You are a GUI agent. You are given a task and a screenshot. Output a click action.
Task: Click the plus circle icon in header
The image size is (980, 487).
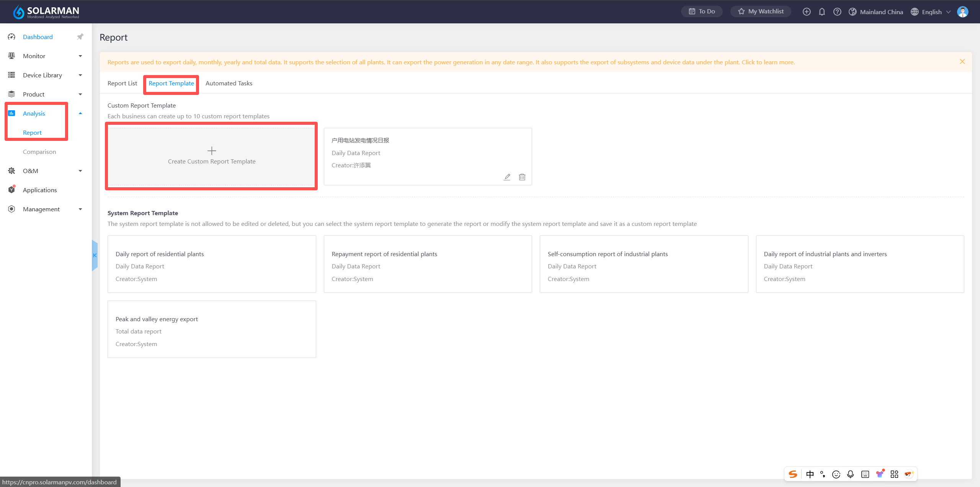[807, 12]
